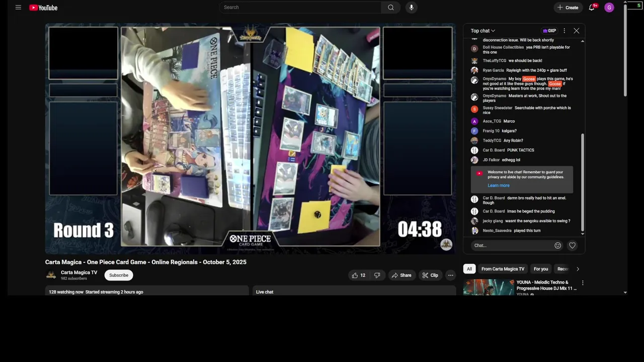This screenshot has width=644, height=362.
Task: Click the browser page vertical scrollbar
Action: (625, 50)
